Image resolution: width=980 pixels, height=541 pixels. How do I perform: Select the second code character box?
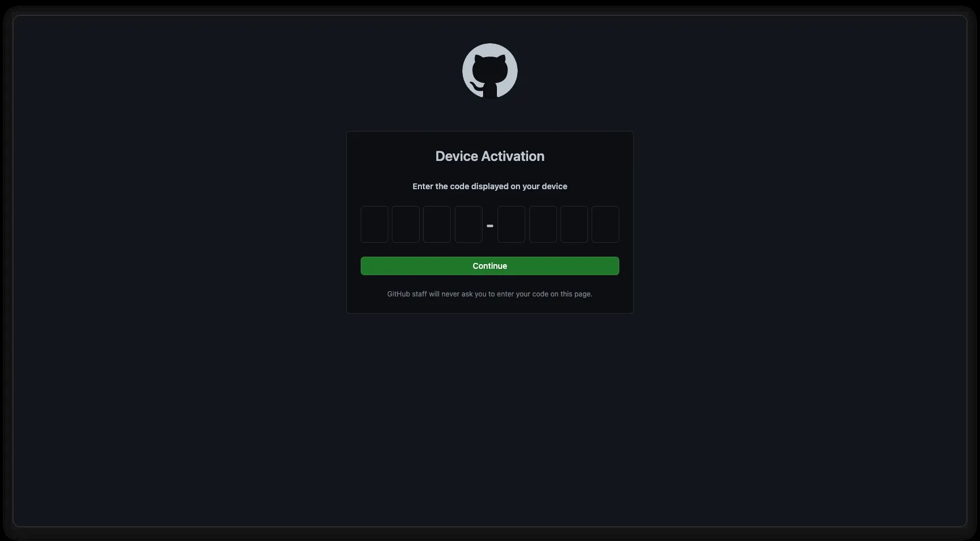tap(406, 224)
